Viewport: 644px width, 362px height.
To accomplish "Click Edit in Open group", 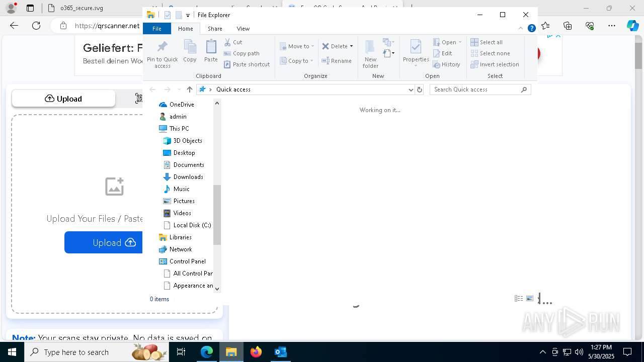I will click(442, 53).
